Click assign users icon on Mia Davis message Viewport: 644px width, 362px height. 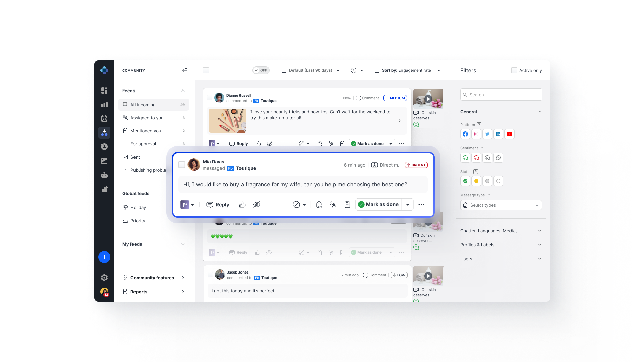click(333, 205)
